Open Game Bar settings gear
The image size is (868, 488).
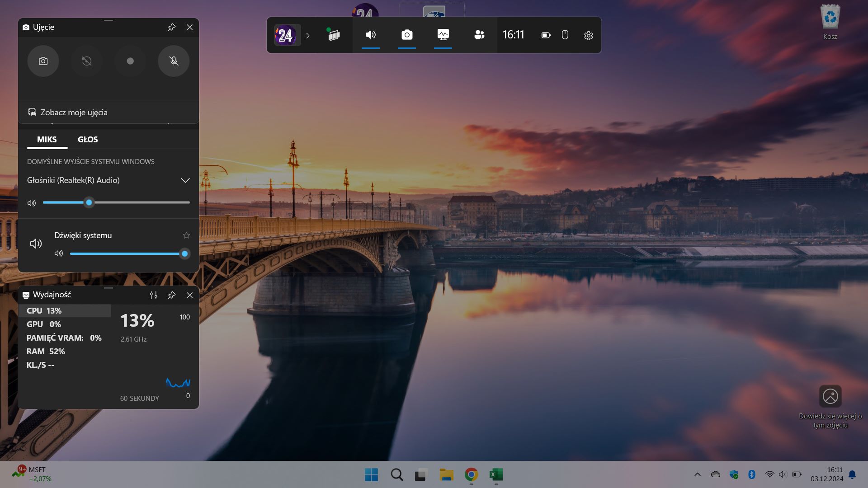click(x=588, y=35)
